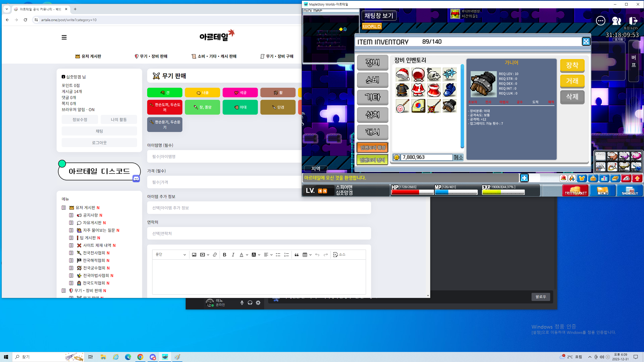
Task: Open the Windows Start menu
Action: click(6, 357)
